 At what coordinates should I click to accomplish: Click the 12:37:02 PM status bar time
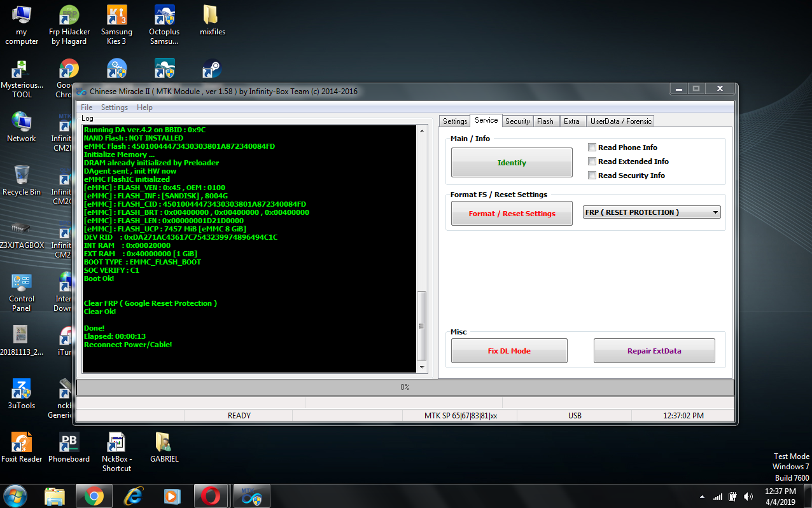click(683, 416)
